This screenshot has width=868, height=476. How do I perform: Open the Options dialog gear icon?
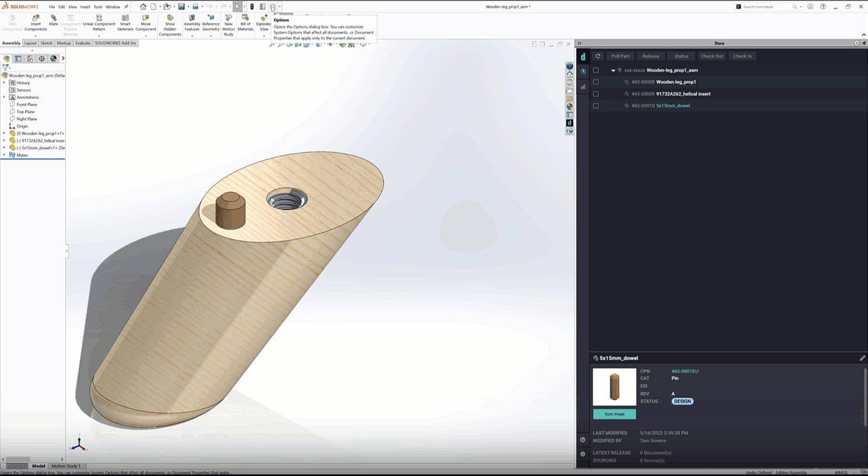(x=273, y=6)
